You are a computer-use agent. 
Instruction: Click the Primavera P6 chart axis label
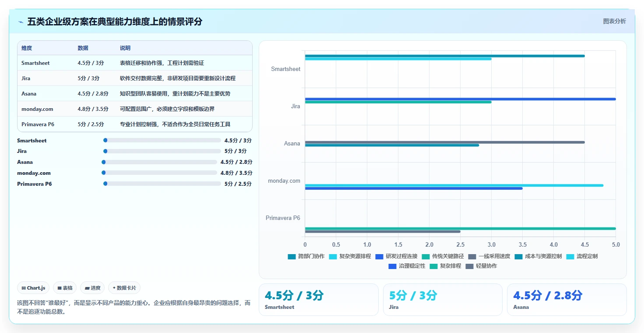tap(283, 218)
